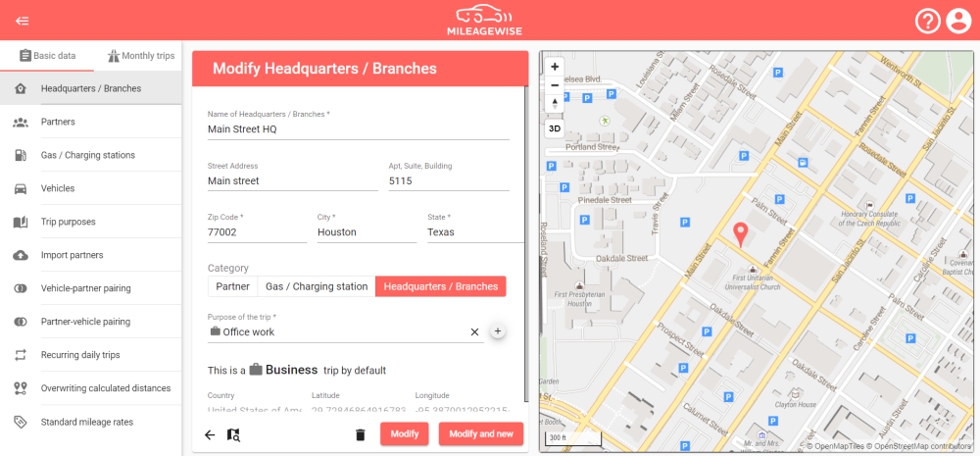Click the red location pin on the map
The image size is (980, 456).
[741, 234]
